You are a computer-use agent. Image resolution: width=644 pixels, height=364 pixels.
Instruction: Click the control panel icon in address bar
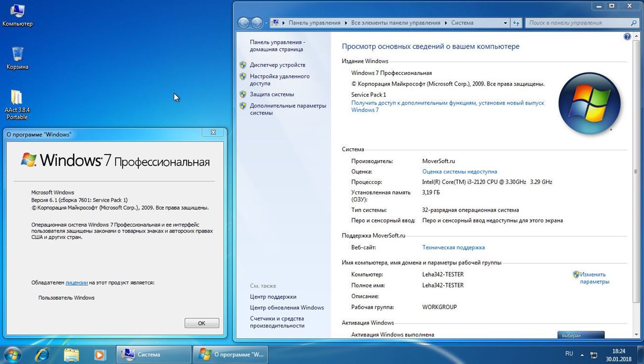pyautogui.click(x=275, y=23)
